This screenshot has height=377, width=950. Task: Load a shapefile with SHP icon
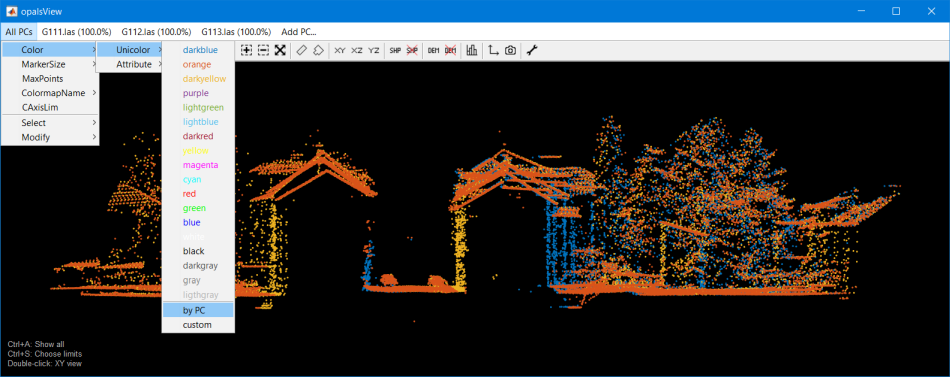pyautogui.click(x=395, y=50)
